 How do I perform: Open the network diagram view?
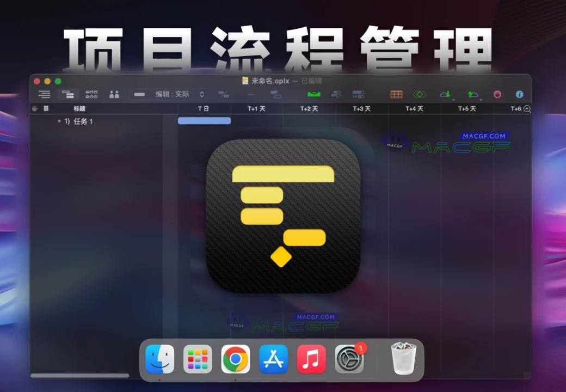tap(91, 94)
